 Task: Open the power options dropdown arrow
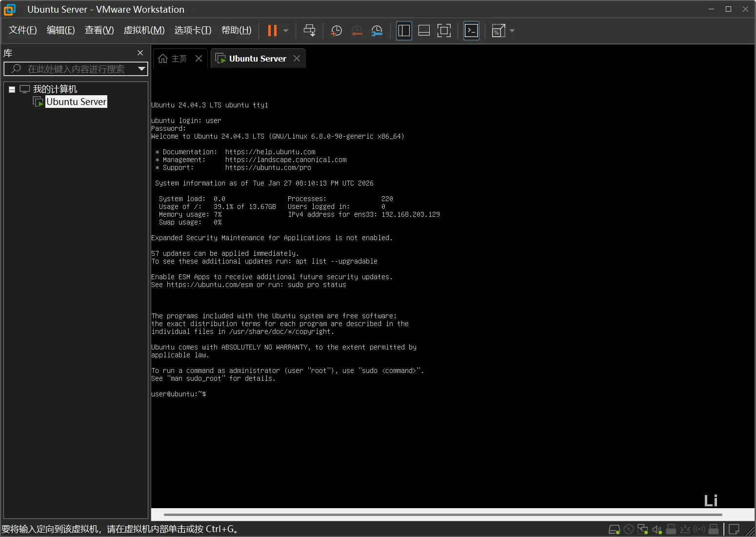click(x=286, y=31)
